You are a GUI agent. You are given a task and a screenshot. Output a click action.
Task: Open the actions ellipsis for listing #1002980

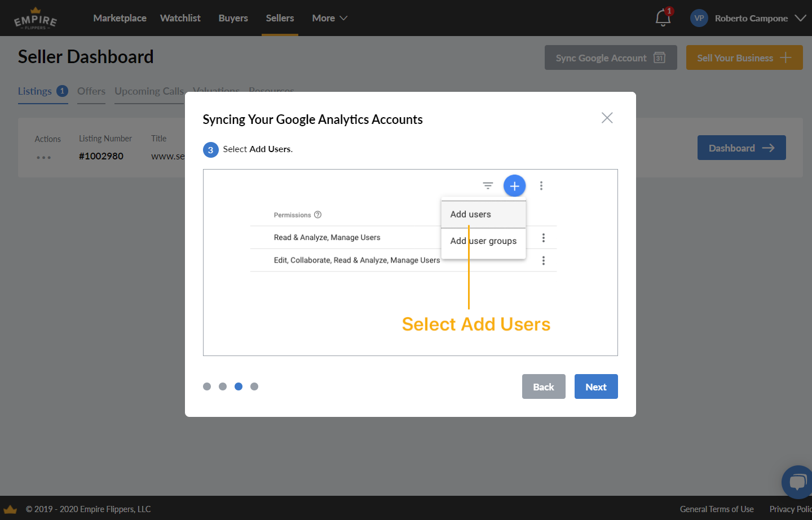coord(43,157)
